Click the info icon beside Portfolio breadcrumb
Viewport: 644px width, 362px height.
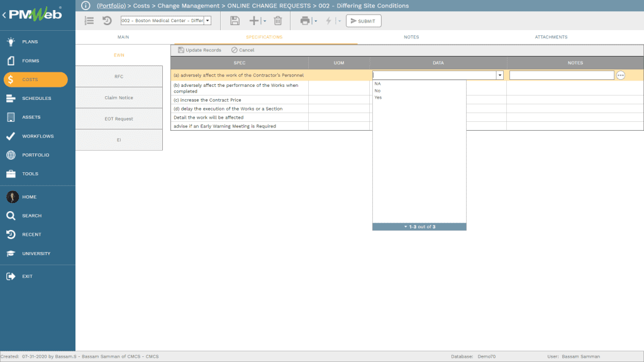[x=86, y=6]
